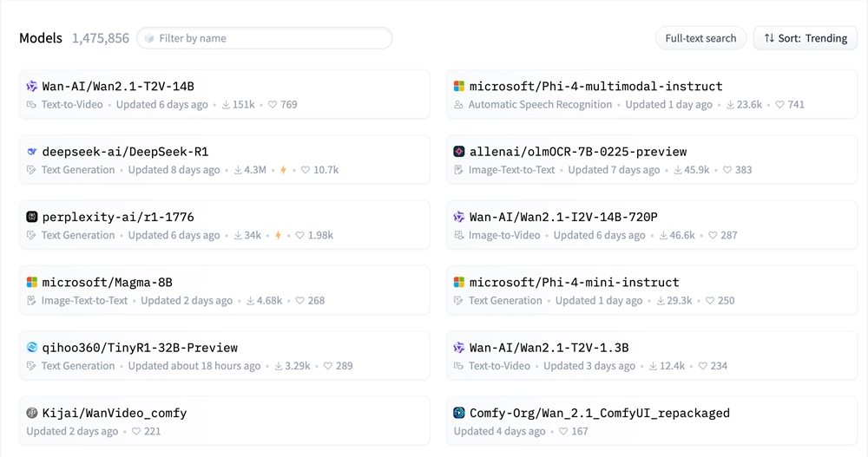This screenshot has height=457, width=868.
Task: Click 'Updated about 18 hours ago' text
Action: [194, 366]
